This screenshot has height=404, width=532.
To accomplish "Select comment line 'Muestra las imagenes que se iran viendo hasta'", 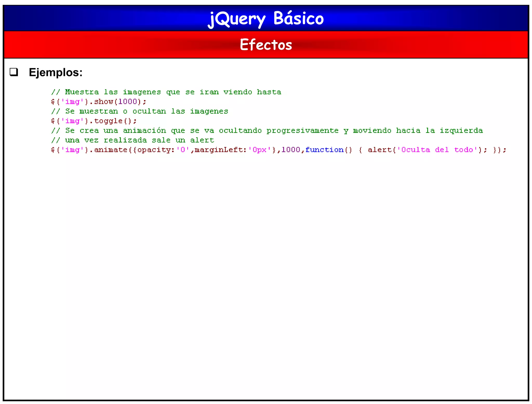I will pyautogui.click(x=166, y=92).
